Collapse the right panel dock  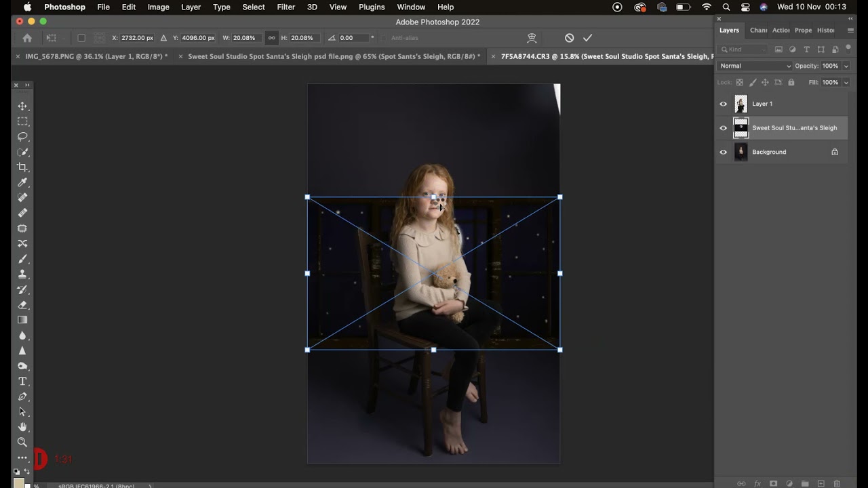click(x=850, y=19)
